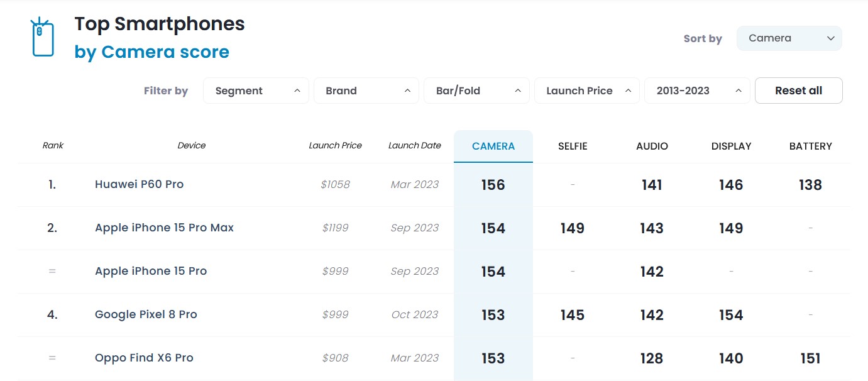The image size is (868, 381).
Task: Click the Launch Date column header
Action: tap(414, 145)
